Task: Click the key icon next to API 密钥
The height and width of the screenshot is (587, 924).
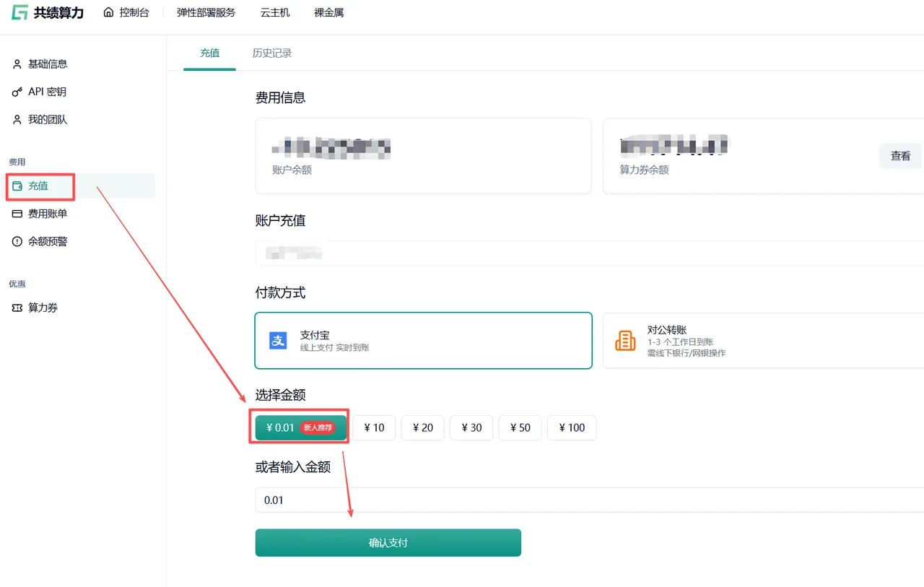Action: [17, 92]
